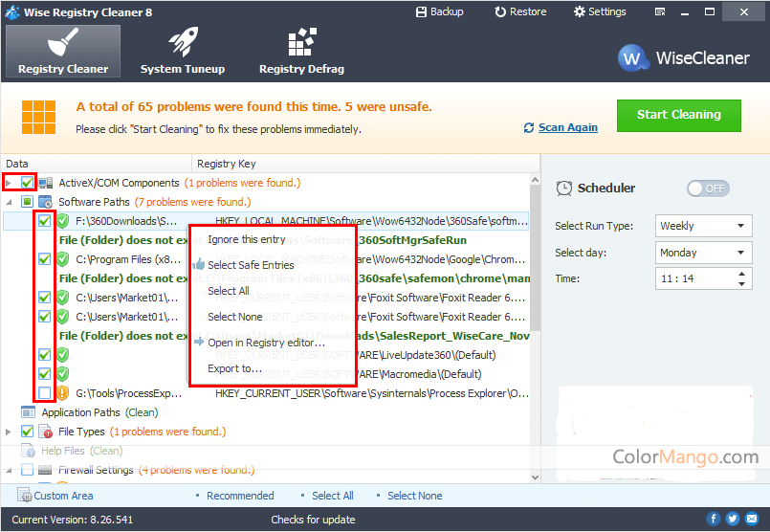
Task: Click 'Checks for update' in status bar
Action: 312,520
